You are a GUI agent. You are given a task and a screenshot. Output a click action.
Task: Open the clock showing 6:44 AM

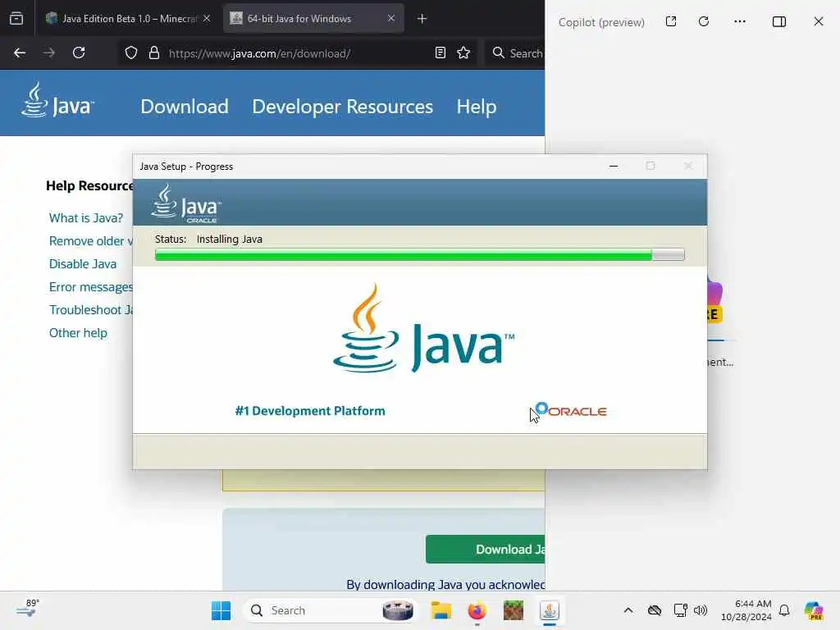pos(746,610)
